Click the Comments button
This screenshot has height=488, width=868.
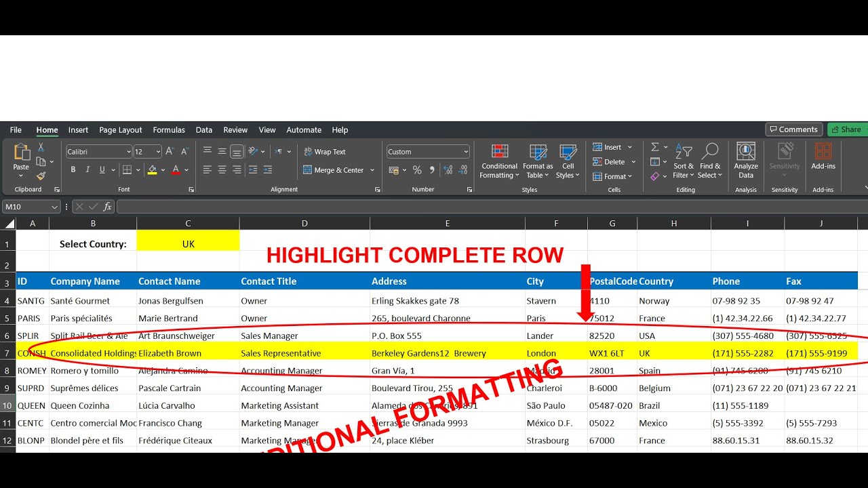794,129
